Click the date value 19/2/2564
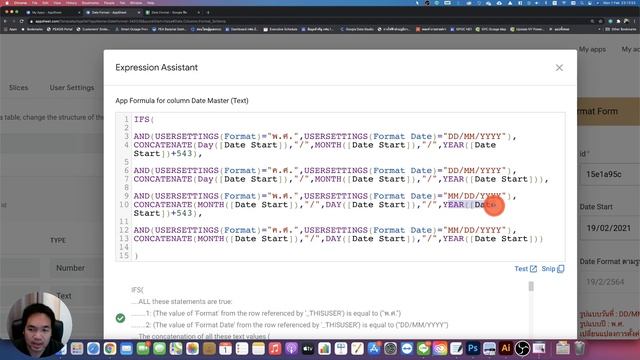 pos(605,282)
